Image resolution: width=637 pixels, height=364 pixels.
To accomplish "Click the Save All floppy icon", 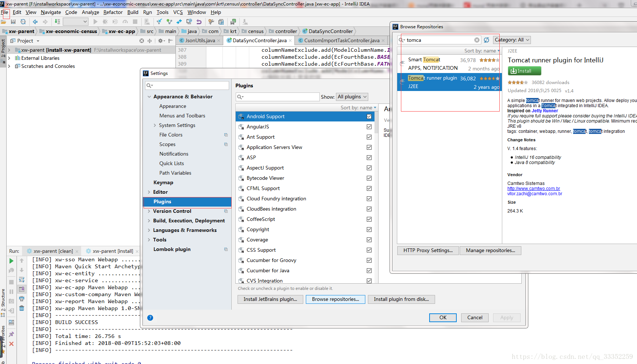I will point(13,22).
